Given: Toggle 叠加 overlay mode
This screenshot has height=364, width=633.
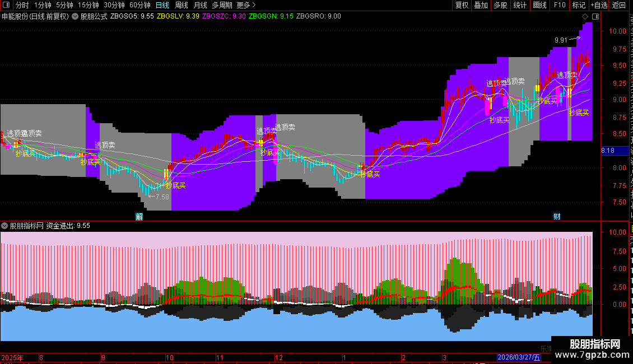Looking at the screenshot, I should tap(481, 5).
